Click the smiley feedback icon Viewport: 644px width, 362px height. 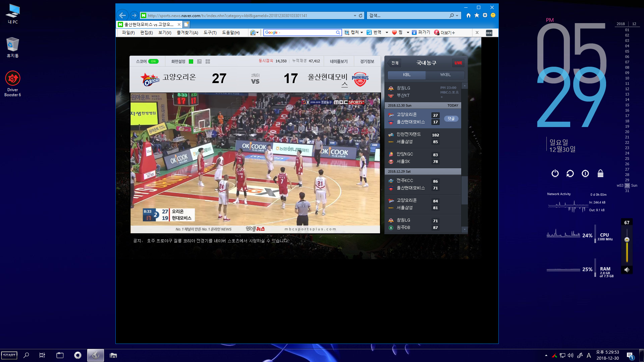click(493, 15)
